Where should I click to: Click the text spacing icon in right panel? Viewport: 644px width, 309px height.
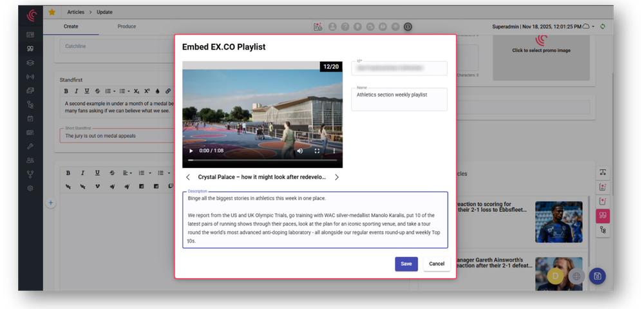[603, 173]
